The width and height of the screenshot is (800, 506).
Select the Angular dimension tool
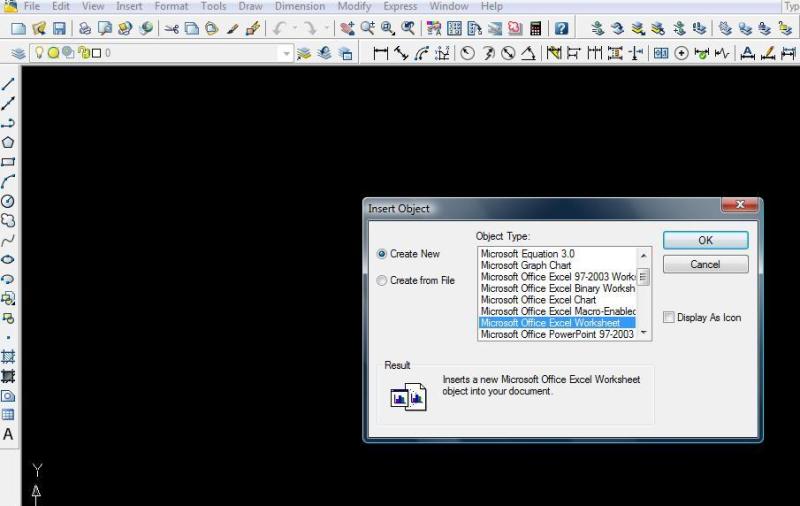click(x=528, y=53)
